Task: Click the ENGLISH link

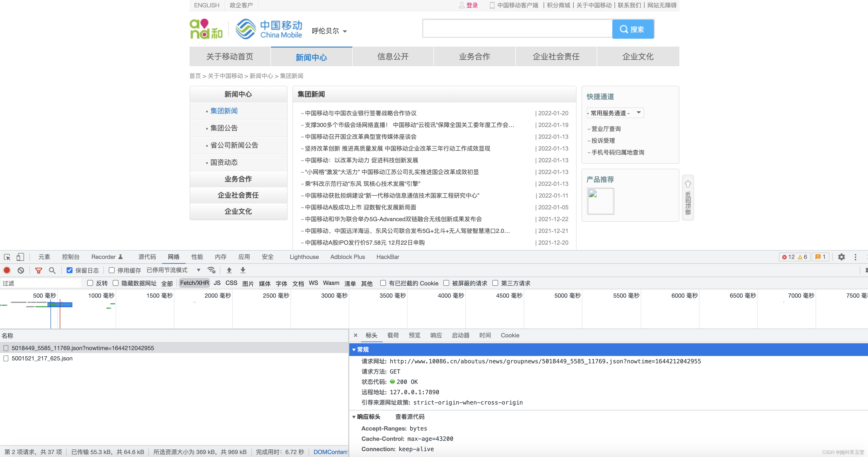Action: (x=206, y=5)
